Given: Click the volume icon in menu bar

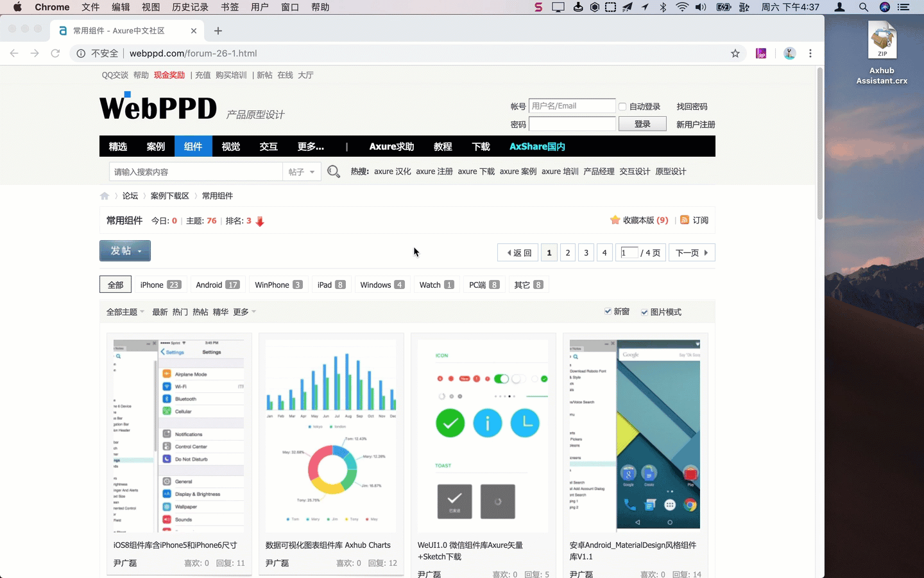Looking at the screenshot, I should click(701, 7).
